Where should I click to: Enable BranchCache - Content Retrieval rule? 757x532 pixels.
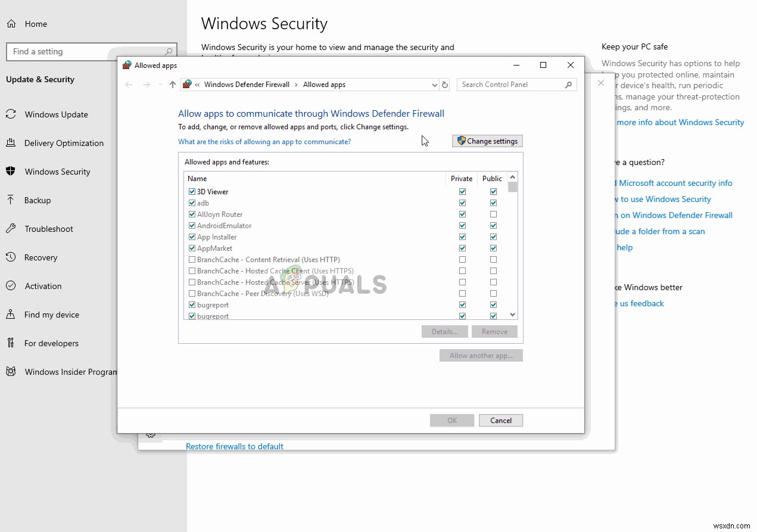tap(192, 259)
